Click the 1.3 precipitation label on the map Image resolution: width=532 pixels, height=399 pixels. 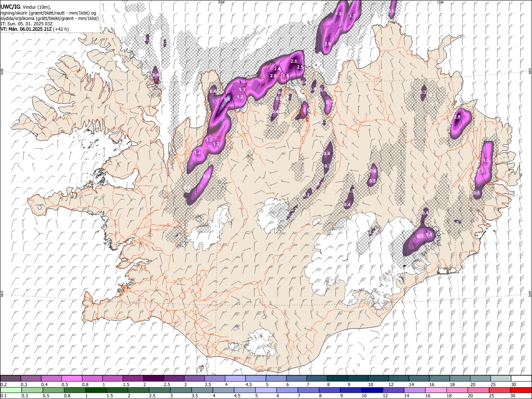pos(209,140)
